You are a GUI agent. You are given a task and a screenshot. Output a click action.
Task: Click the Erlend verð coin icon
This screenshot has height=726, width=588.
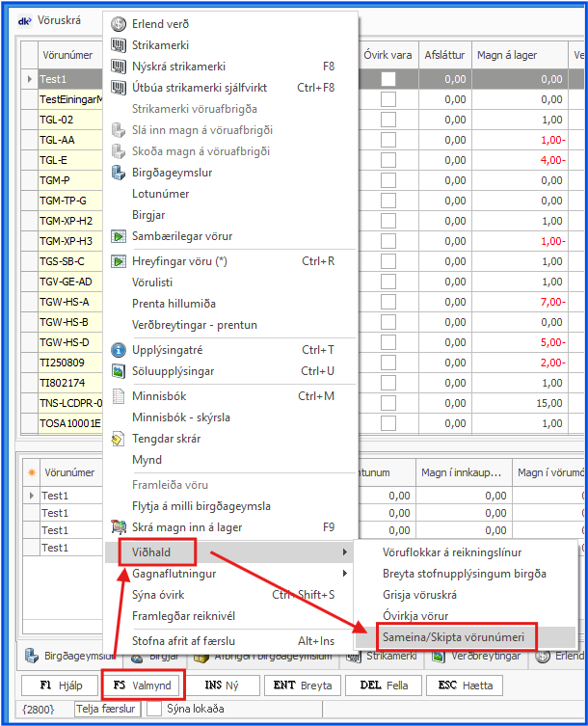[120, 24]
